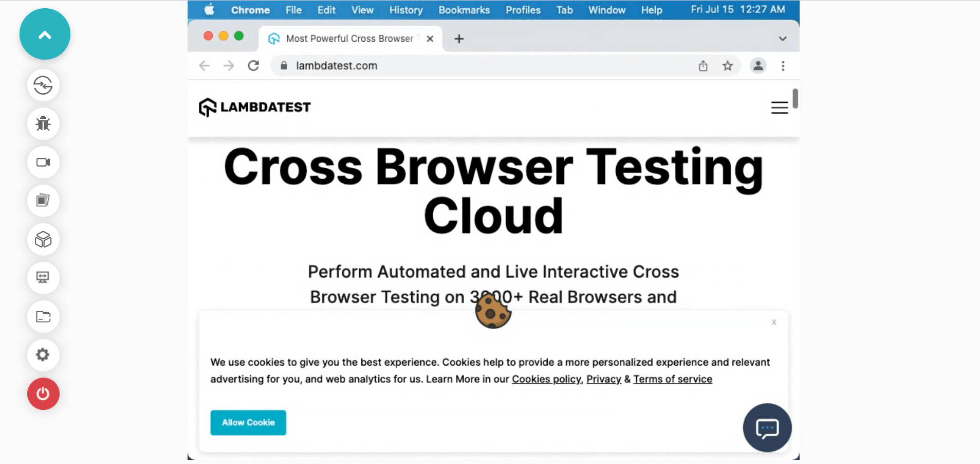Click the Allow Cookie button

tap(248, 422)
